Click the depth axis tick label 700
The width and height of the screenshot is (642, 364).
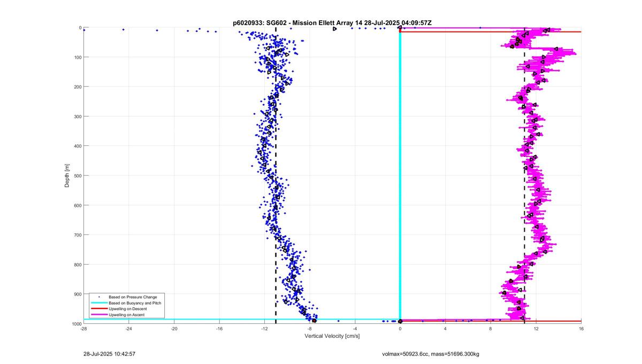click(x=78, y=235)
